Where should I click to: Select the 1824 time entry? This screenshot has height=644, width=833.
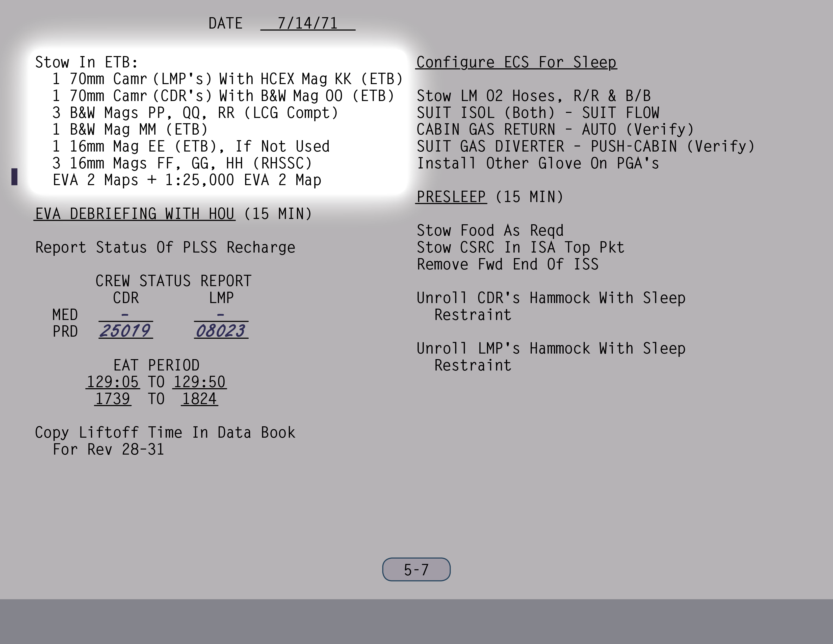(x=199, y=399)
